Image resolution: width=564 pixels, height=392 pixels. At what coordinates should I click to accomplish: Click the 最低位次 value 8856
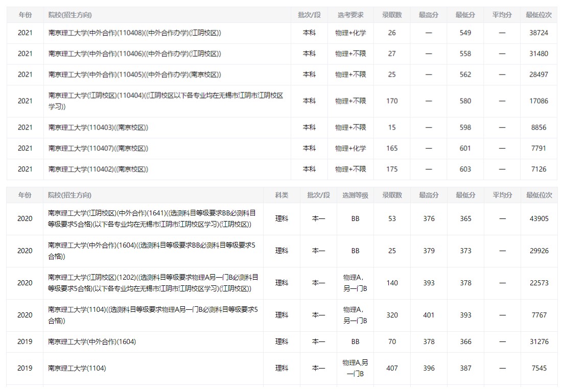tap(538, 128)
